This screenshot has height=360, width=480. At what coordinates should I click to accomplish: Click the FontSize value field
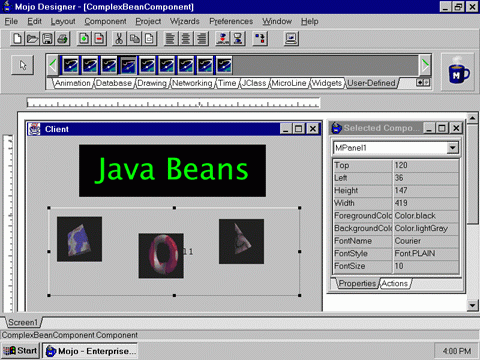[426, 266]
